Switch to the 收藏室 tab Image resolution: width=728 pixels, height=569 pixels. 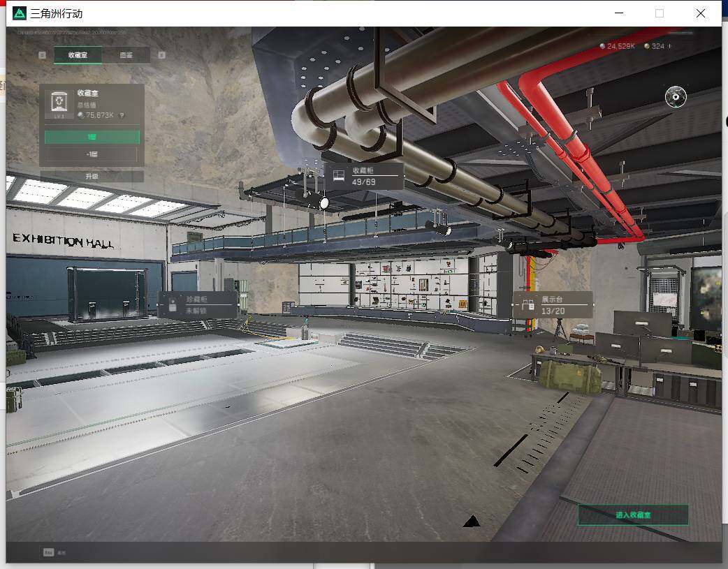click(x=78, y=54)
